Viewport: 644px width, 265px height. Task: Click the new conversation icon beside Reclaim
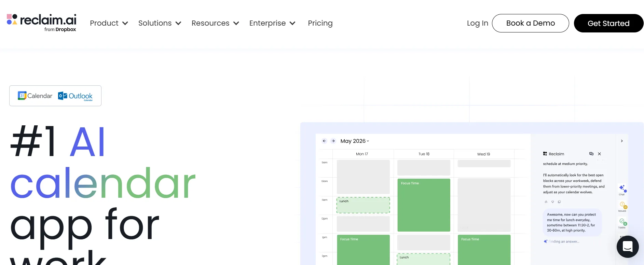click(591, 154)
